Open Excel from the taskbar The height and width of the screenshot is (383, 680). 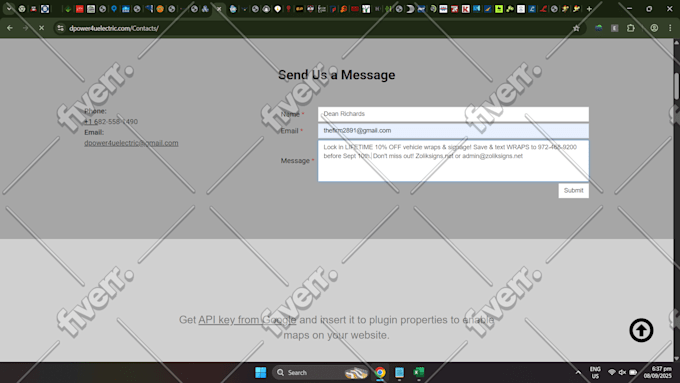[x=418, y=372]
